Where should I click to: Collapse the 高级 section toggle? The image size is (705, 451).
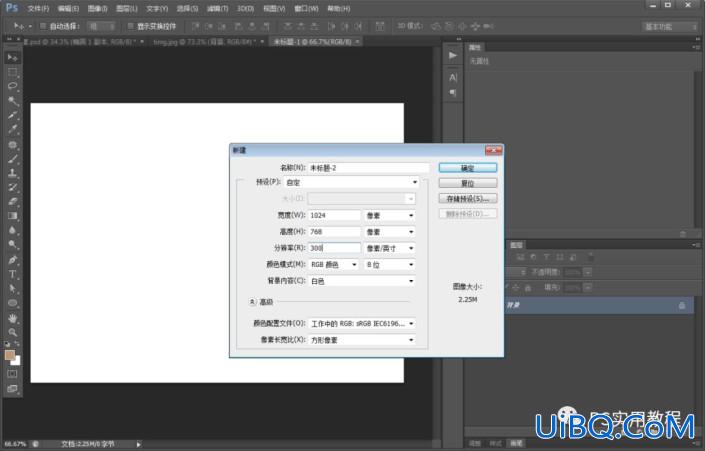coord(252,302)
